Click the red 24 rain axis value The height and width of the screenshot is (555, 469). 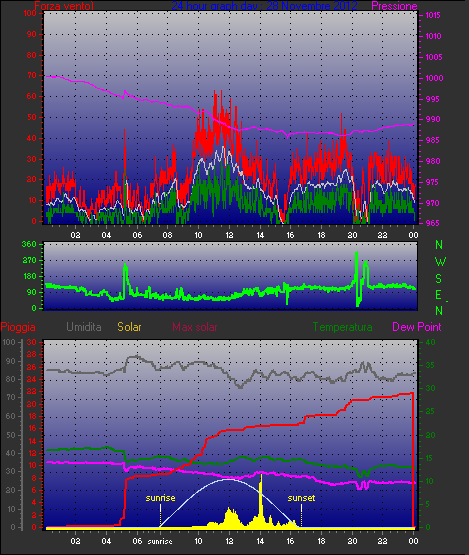pos(32,379)
